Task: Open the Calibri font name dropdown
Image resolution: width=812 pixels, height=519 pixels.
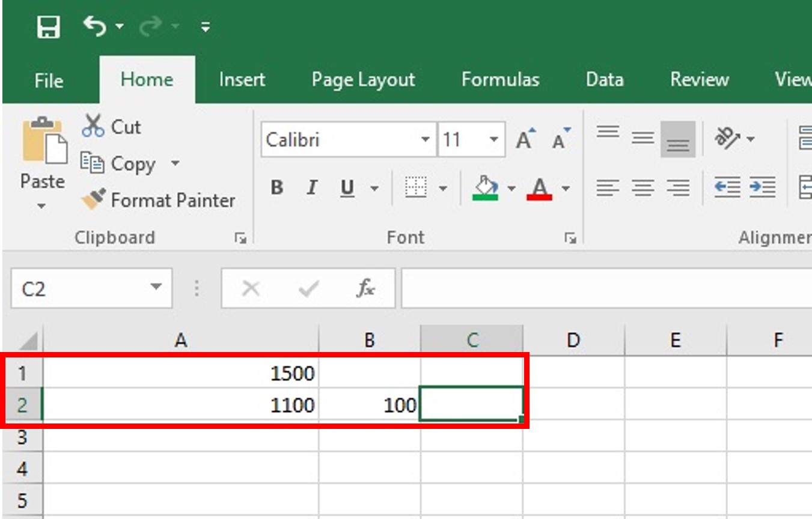Action: click(x=425, y=140)
